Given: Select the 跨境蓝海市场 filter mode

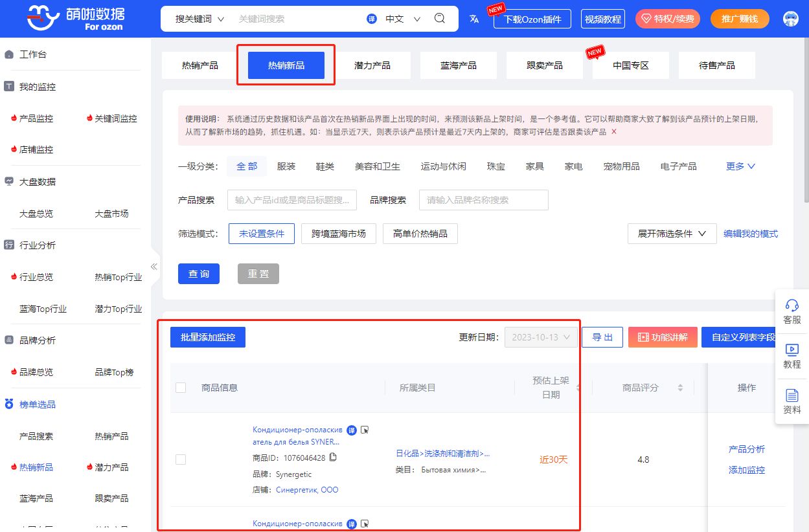Looking at the screenshot, I should (x=338, y=234).
